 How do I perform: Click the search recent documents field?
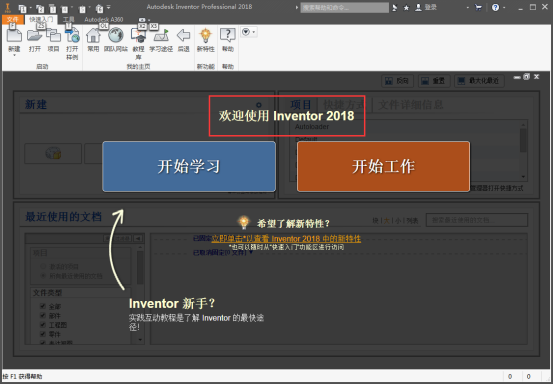click(477, 220)
